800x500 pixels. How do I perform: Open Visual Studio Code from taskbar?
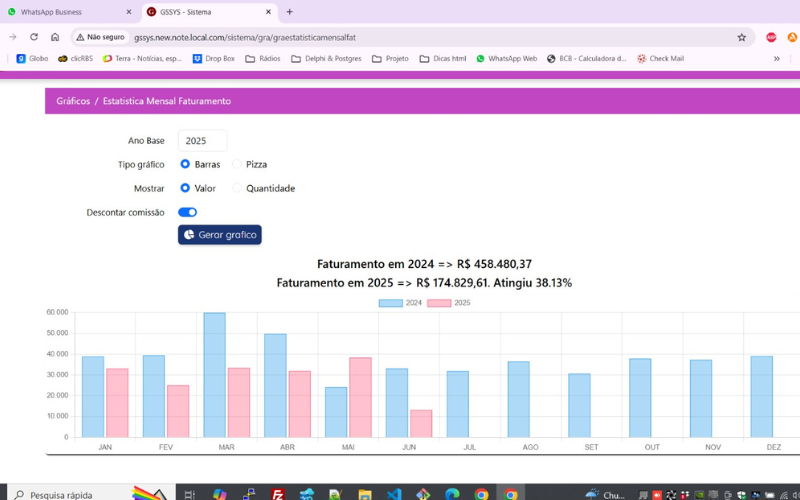(x=394, y=494)
